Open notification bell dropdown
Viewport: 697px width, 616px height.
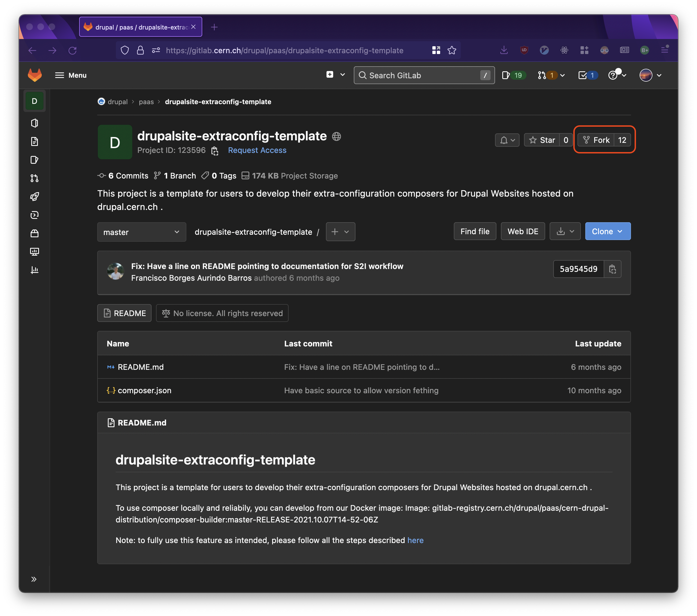click(507, 140)
